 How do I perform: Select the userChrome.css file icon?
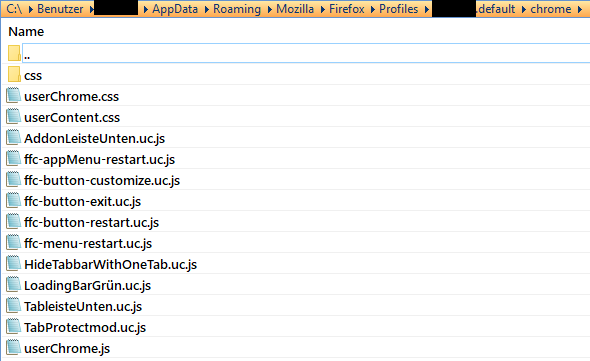click(14, 95)
